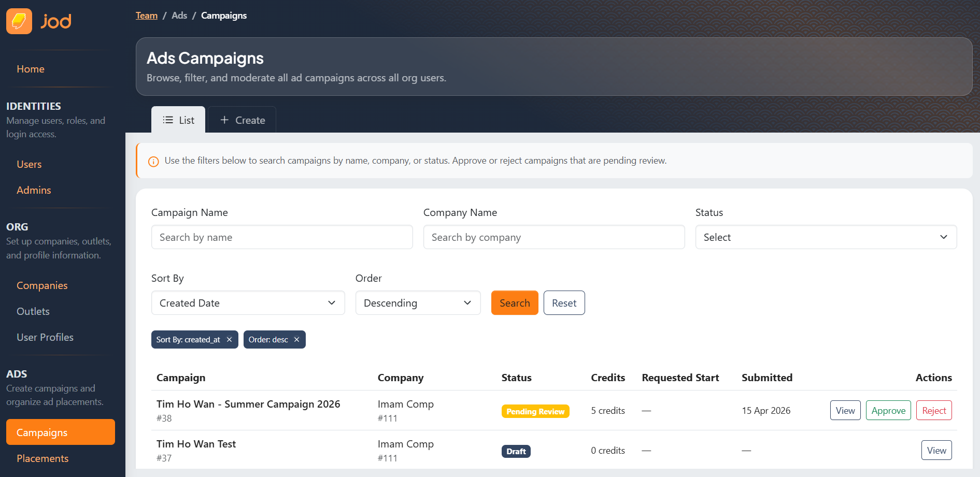Viewport: 980px width, 477px height.
Task: Focus the Company Name search field
Action: pos(554,237)
